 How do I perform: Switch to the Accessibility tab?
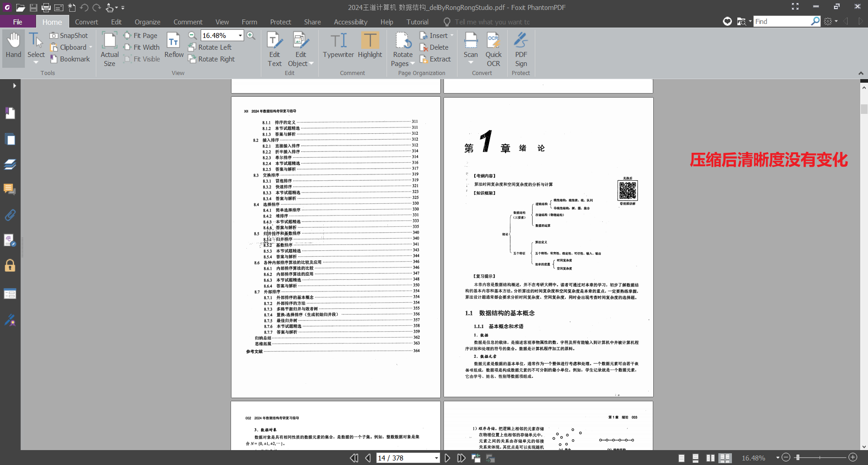point(350,22)
